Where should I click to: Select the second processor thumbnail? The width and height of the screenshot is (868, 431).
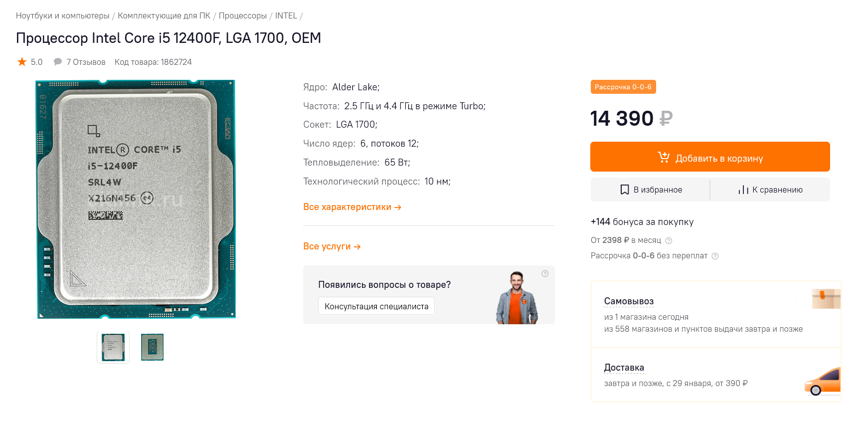[152, 347]
